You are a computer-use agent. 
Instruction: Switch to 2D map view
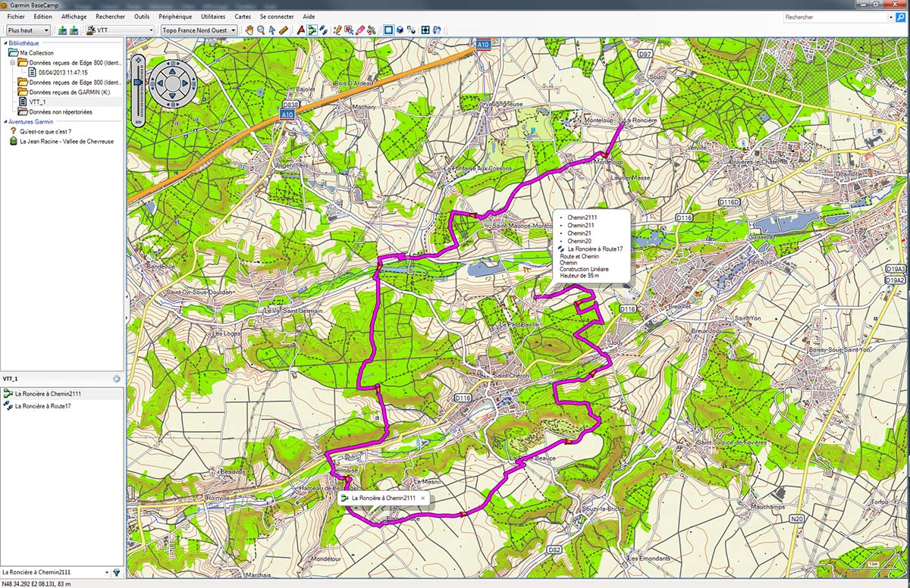pos(388,30)
